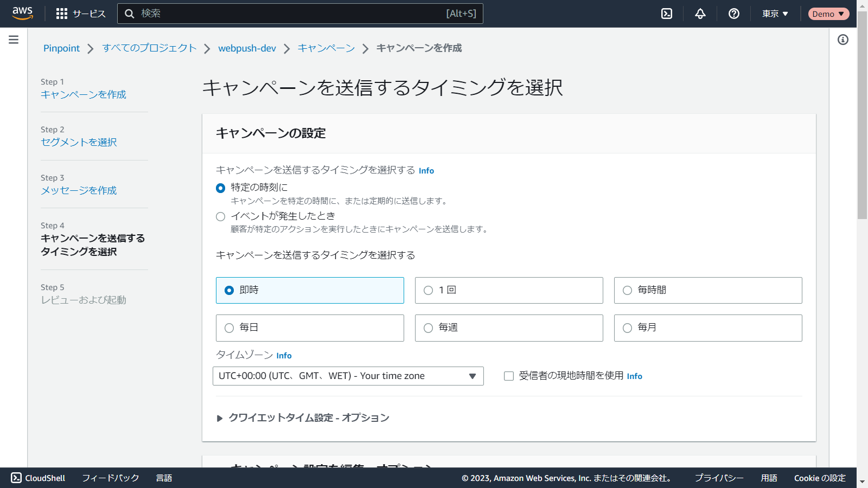Click the AWS logo home icon
The image size is (868, 488).
point(22,13)
